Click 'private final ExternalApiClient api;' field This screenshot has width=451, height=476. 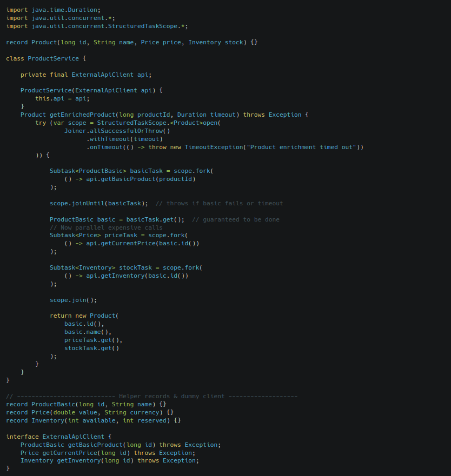[x=86, y=75]
